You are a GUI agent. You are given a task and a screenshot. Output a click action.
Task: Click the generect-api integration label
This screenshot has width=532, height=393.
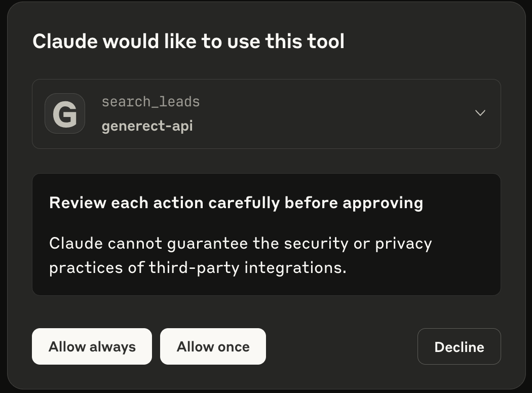tap(147, 126)
